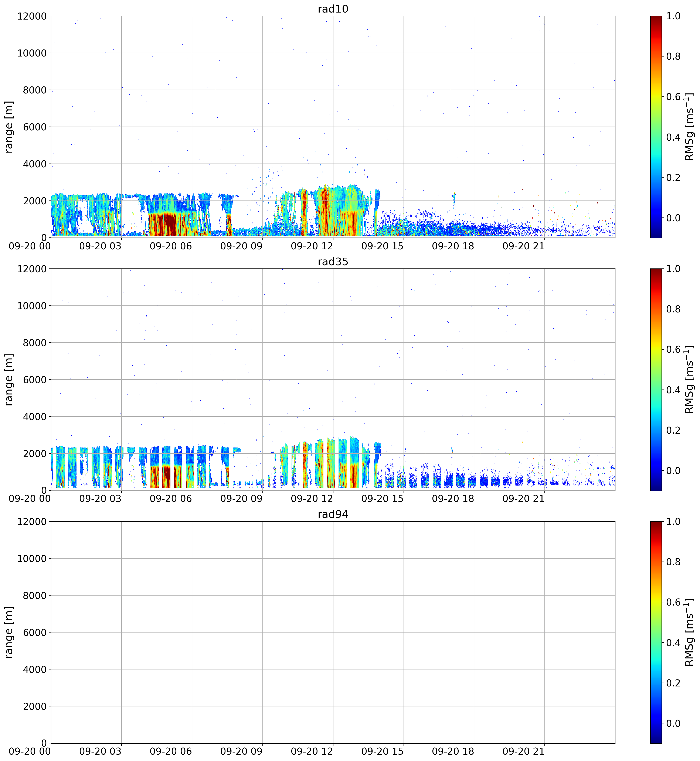Click the '09-20 12' tick label under rad10
Screen dimensions: 700x761
point(312,246)
